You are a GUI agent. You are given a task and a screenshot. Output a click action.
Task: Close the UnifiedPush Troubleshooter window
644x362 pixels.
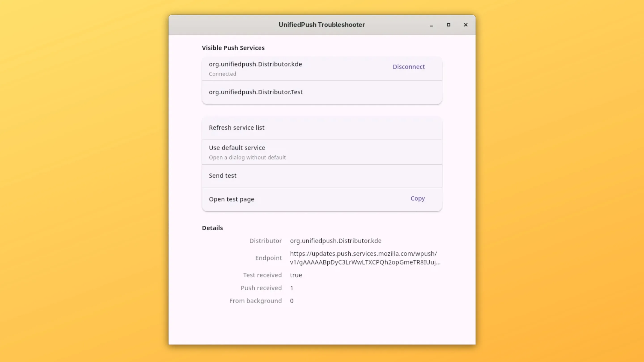click(x=466, y=25)
